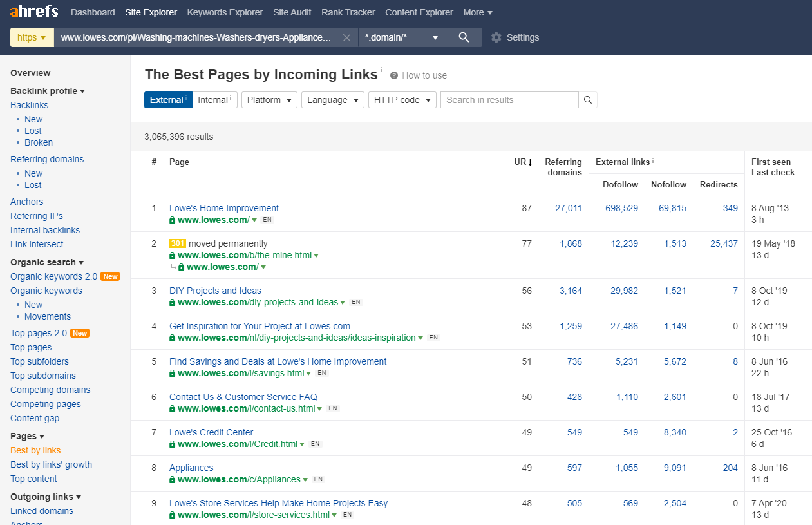The image size is (812, 525).
Task: Switch to the Internal links toggle
Action: point(215,100)
